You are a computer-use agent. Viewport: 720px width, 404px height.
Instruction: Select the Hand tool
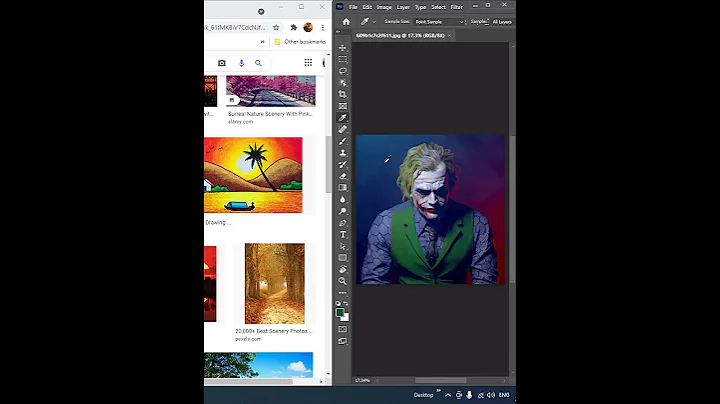pos(343,269)
